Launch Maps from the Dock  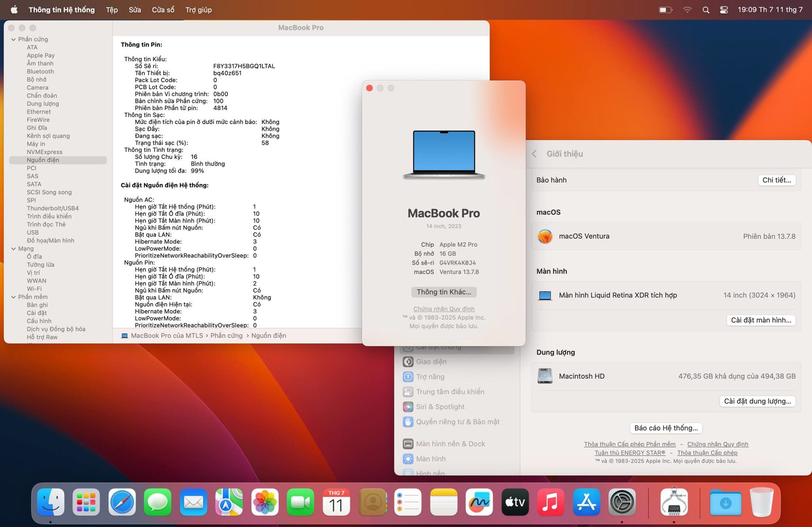tap(229, 502)
